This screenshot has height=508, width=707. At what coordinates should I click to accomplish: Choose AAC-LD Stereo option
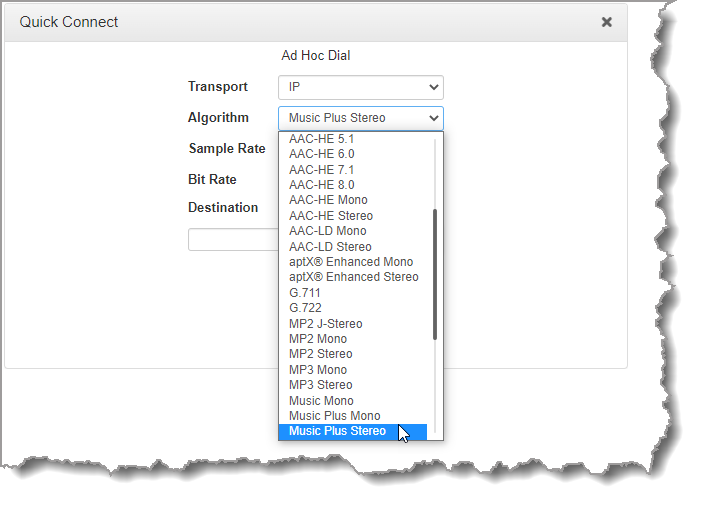pyautogui.click(x=330, y=247)
